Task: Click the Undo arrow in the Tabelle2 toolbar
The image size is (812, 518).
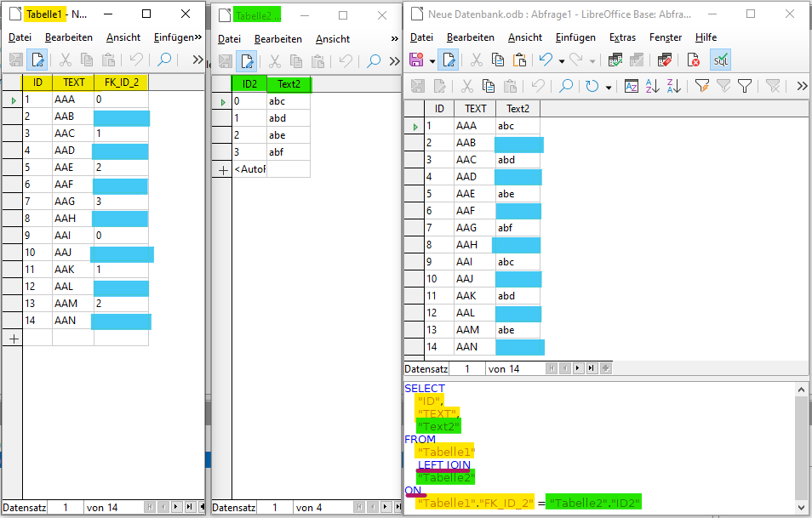Action: click(x=346, y=61)
